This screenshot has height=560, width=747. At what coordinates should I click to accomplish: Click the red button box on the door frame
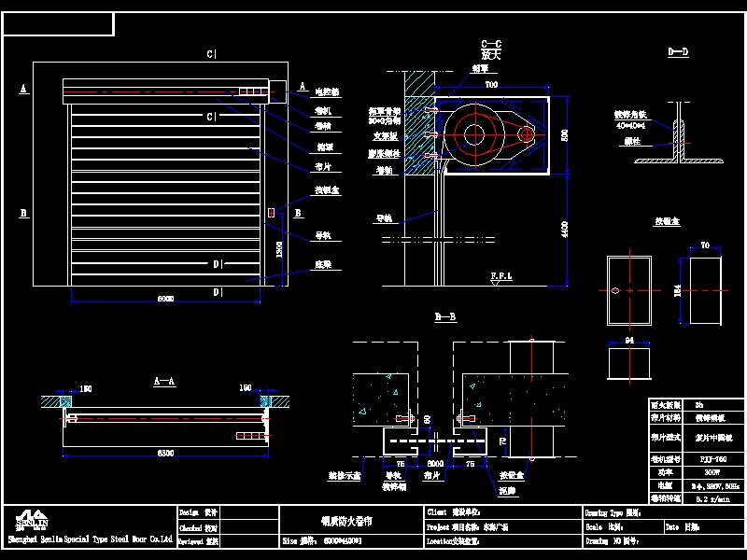click(x=271, y=213)
